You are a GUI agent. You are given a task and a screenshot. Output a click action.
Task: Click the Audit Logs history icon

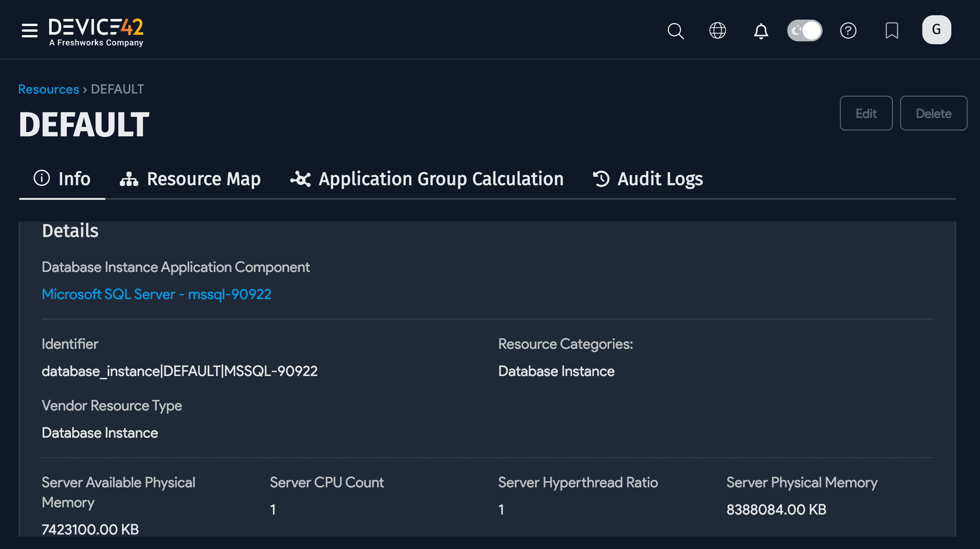click(601, 178)
